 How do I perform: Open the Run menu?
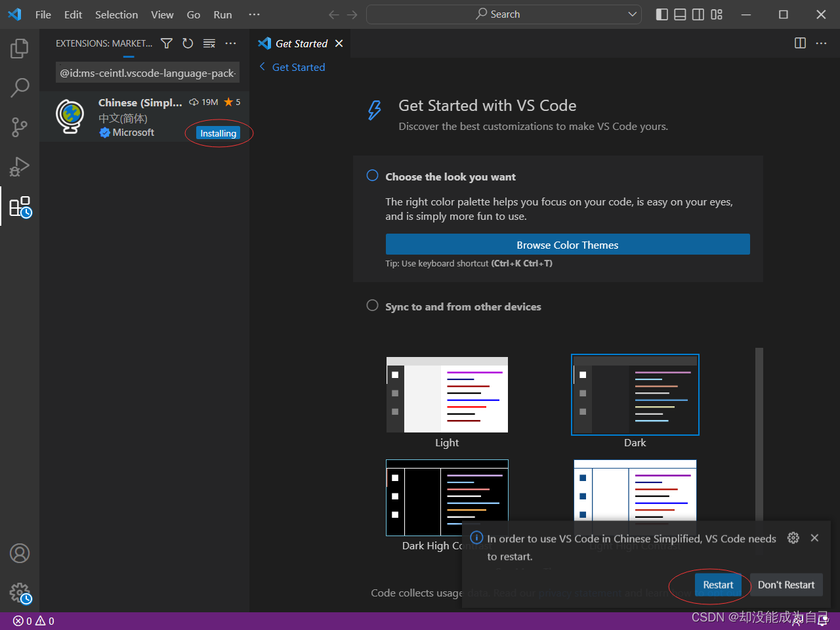[x=222, y=14]
